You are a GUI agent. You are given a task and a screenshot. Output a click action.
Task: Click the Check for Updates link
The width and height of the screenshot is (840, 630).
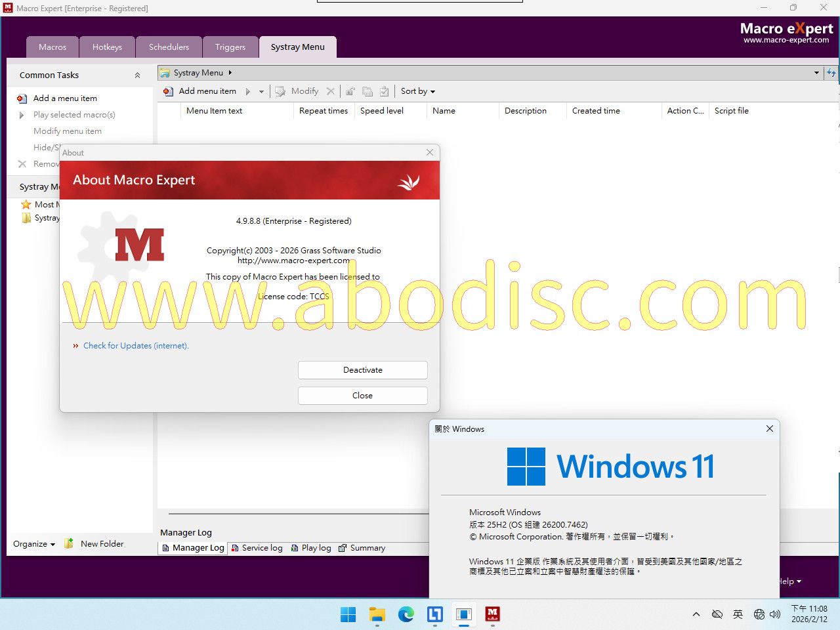[136, 346]
